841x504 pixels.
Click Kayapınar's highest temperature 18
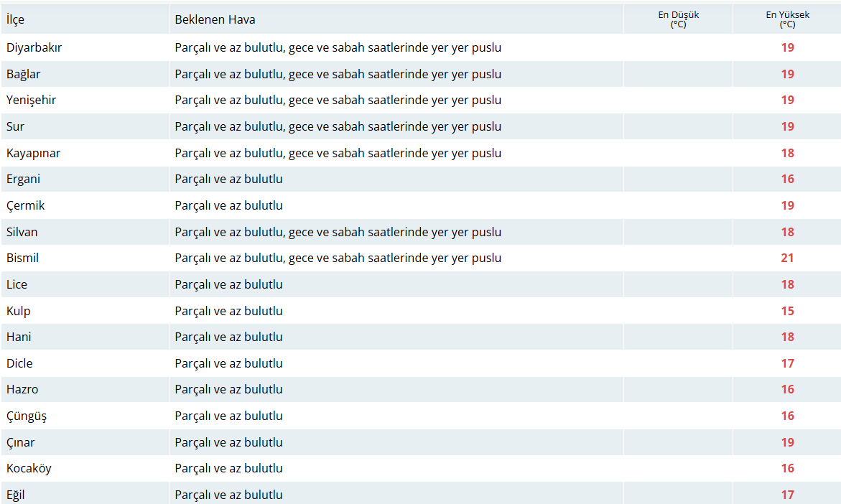787,154
